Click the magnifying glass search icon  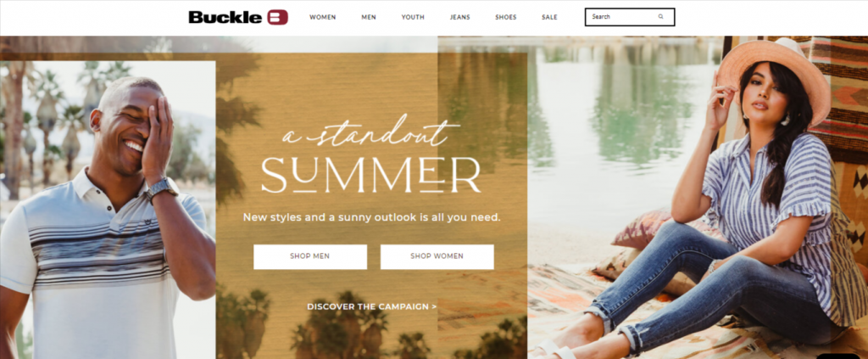(660, 17)
